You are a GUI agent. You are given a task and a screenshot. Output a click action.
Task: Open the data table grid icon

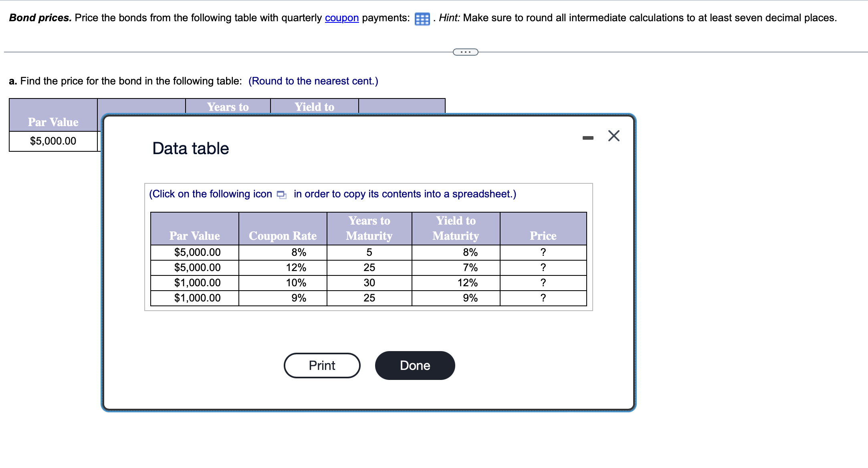click(422, 19)
